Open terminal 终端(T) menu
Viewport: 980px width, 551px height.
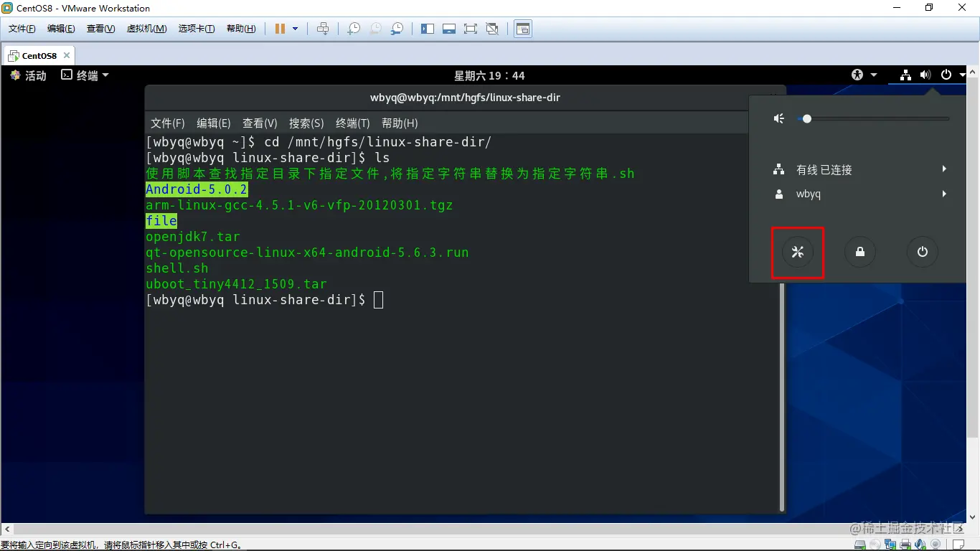(353, 123)
